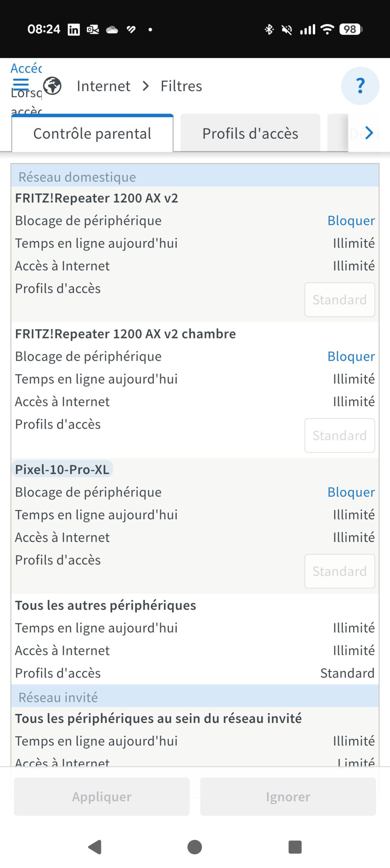This screenshot has height=868, width=390.
Task: Click Bloquer for the chambre repeater
Action: tap(351, 357)
